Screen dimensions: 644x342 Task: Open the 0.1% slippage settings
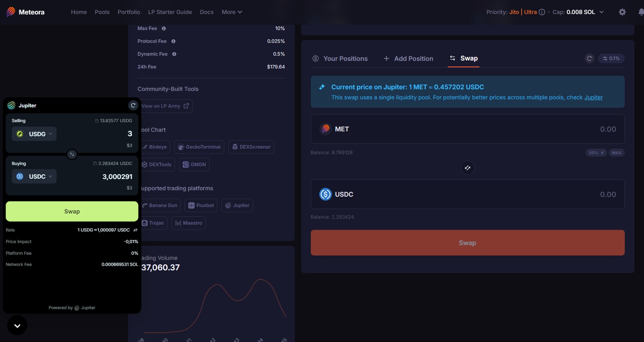click(611, 58)
